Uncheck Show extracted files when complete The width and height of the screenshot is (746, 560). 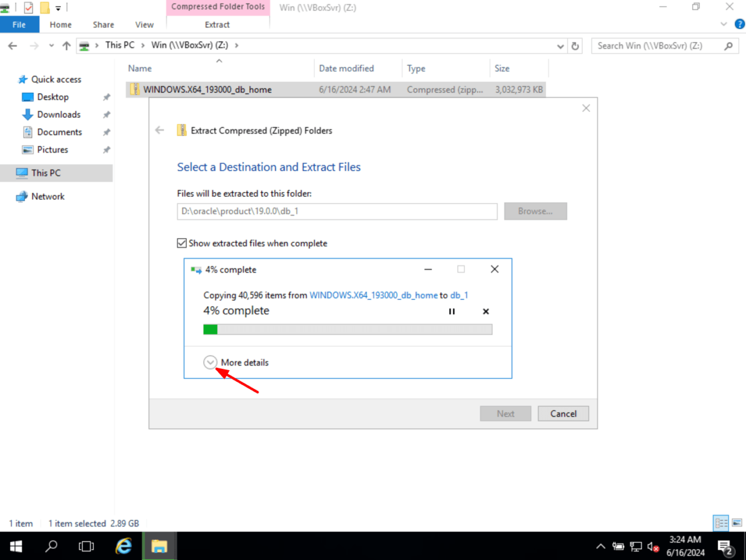[x=181, y=242]
